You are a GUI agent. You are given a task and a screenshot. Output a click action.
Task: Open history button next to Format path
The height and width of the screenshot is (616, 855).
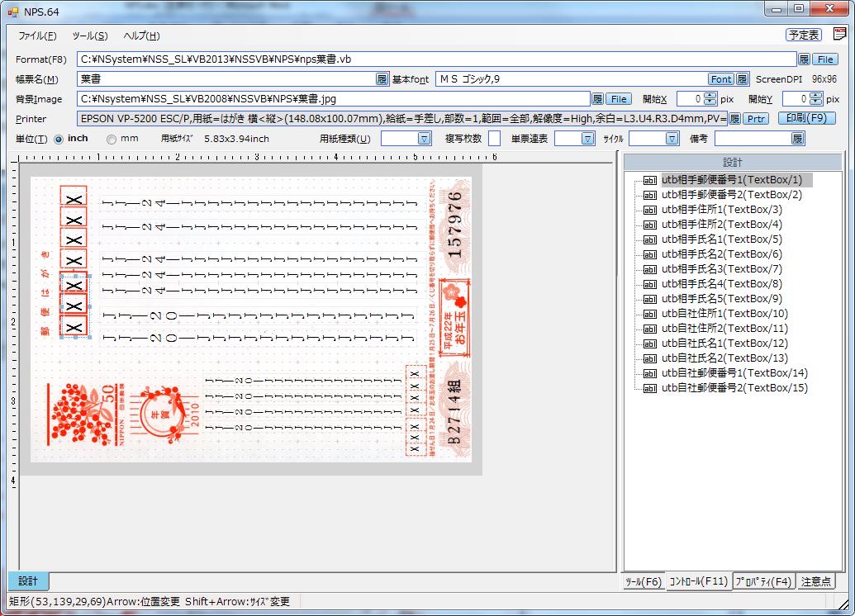click(804, 59)
